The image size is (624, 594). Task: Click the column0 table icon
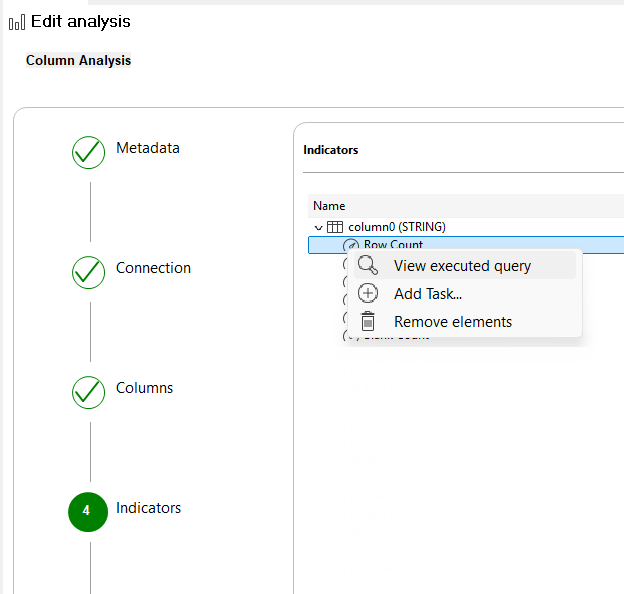click(x=335, y=227)
